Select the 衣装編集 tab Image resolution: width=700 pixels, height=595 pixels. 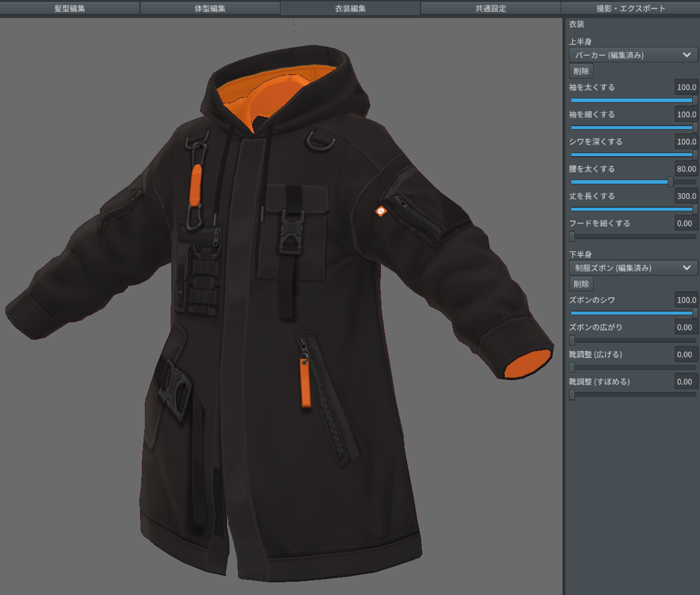[350, 8]
